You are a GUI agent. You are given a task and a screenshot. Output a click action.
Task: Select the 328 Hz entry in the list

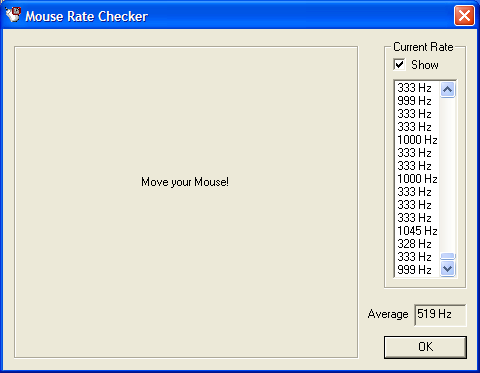click(417, 244)
